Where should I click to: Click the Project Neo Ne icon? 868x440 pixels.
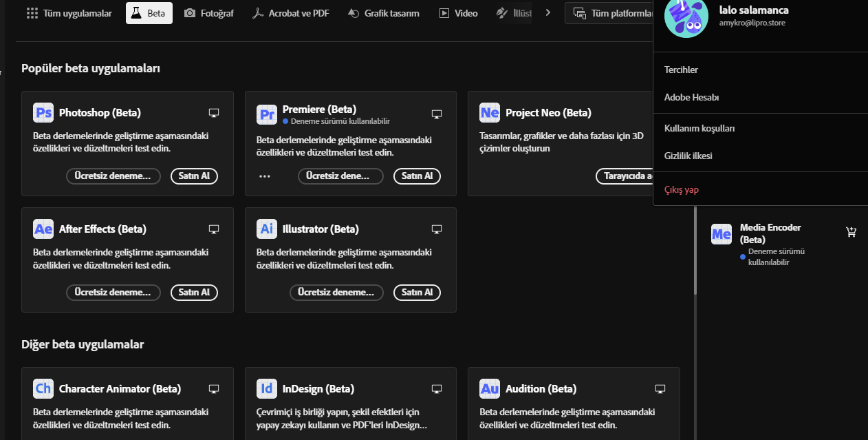(490, 112)
